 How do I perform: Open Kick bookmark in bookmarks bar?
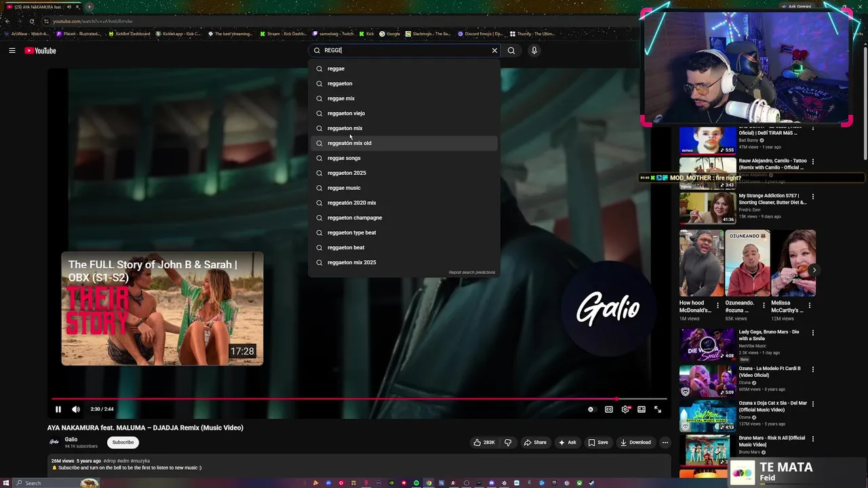click(x=367, y=33)
